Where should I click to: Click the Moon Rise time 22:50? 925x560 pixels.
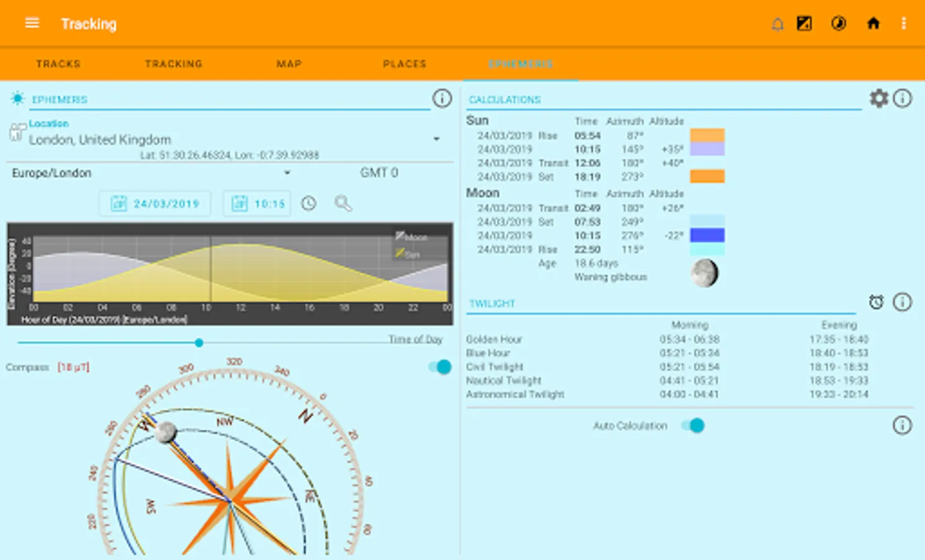click(x=588, y=249)
